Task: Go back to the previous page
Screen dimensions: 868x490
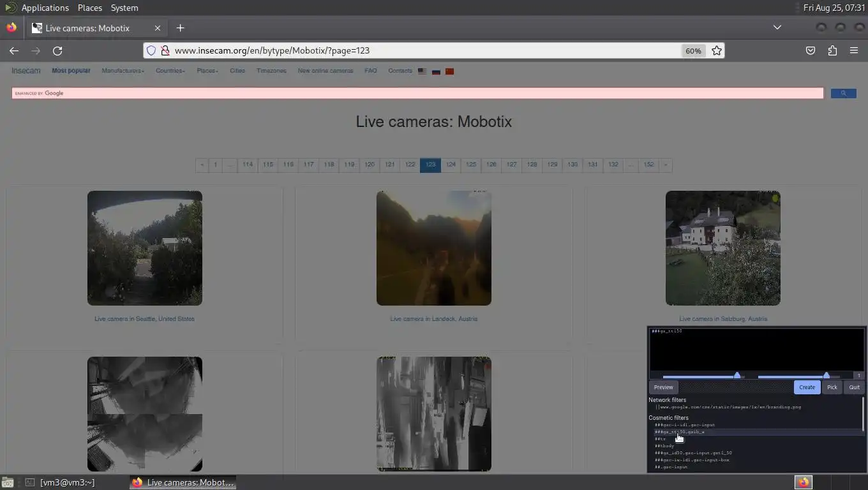Action: pos(14,50)
